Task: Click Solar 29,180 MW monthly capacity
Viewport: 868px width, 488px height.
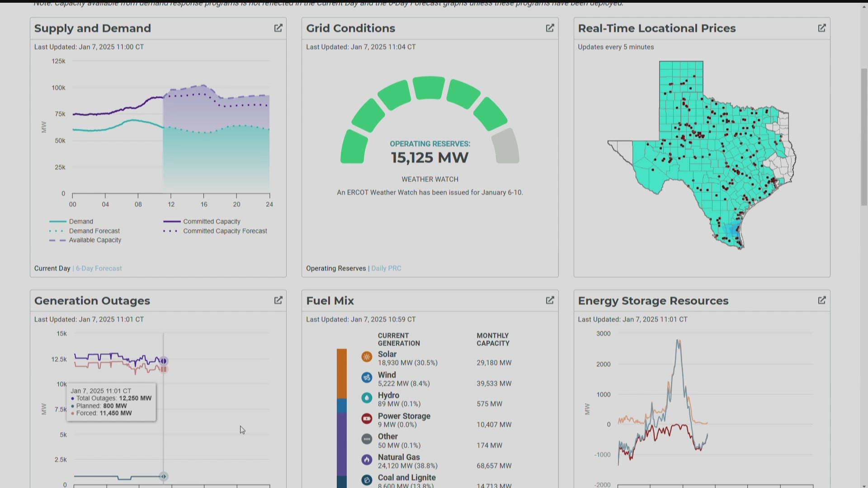Action: 494,363
